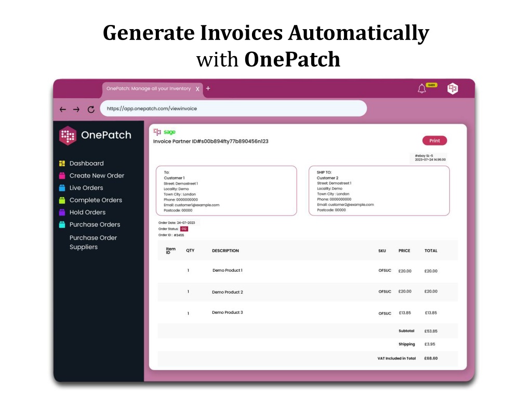Click the yellow Dashboard icon
This screenshot has height=399, width=532.
[x=62, y=164]
